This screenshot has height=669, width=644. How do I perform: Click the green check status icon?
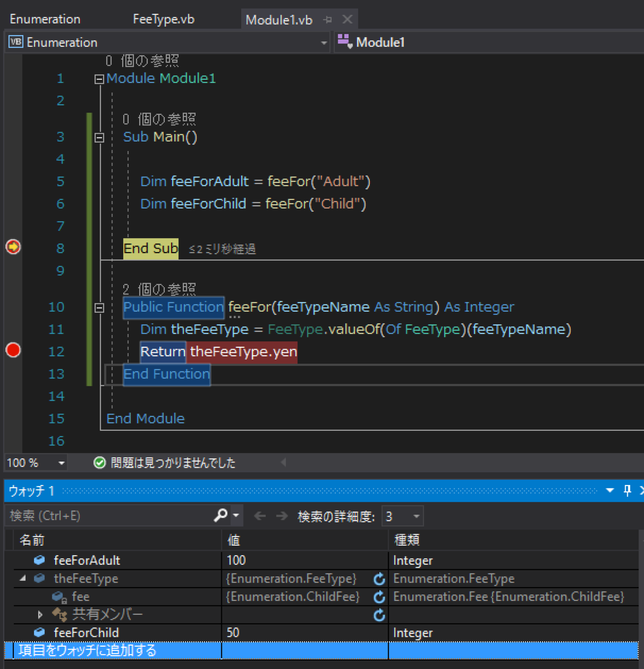(x=100, y=463)
